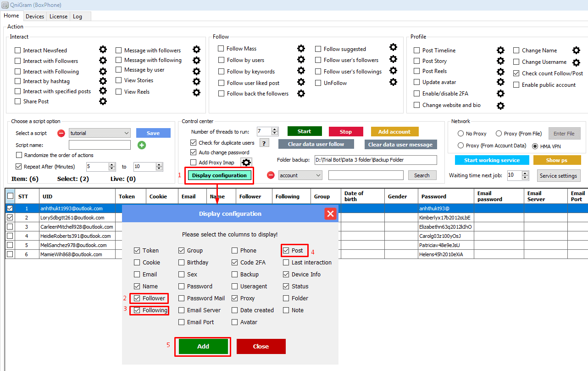
Task: Increase the number of threads stepper
Action: pyautogui.click(x=275, y=129)
